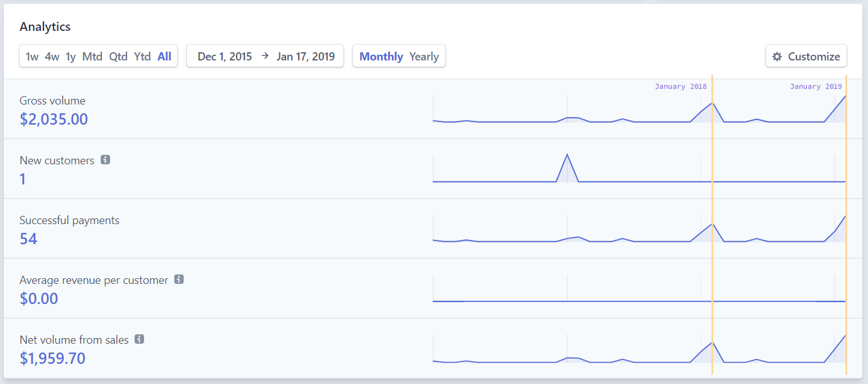This screenshot has width=868, height=384.
Task: Select the All time range
Action: 164,57
